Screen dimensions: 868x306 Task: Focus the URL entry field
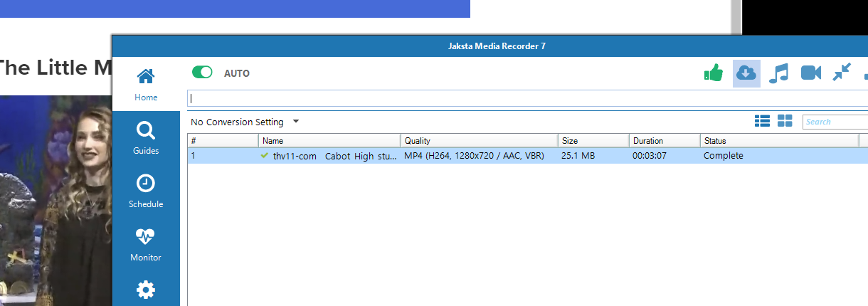[527, 98]
